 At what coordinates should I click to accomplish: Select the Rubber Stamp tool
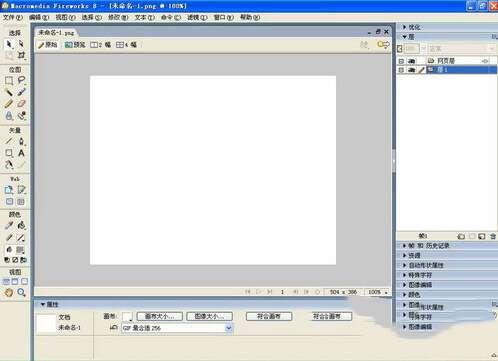pos(21,115)
